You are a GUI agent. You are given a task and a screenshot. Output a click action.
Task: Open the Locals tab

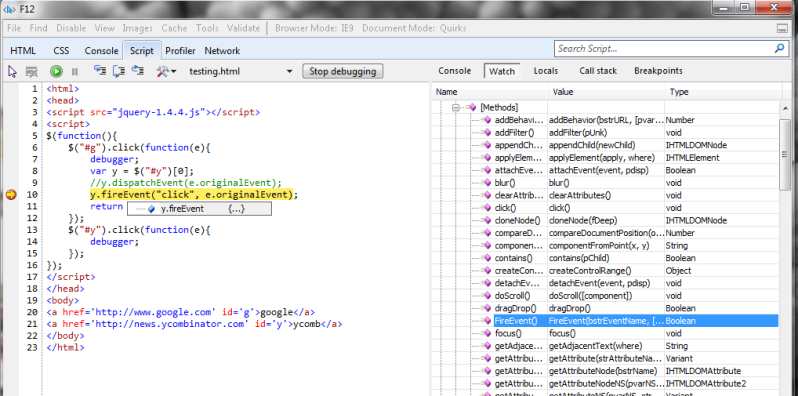[x=546, y=71]
